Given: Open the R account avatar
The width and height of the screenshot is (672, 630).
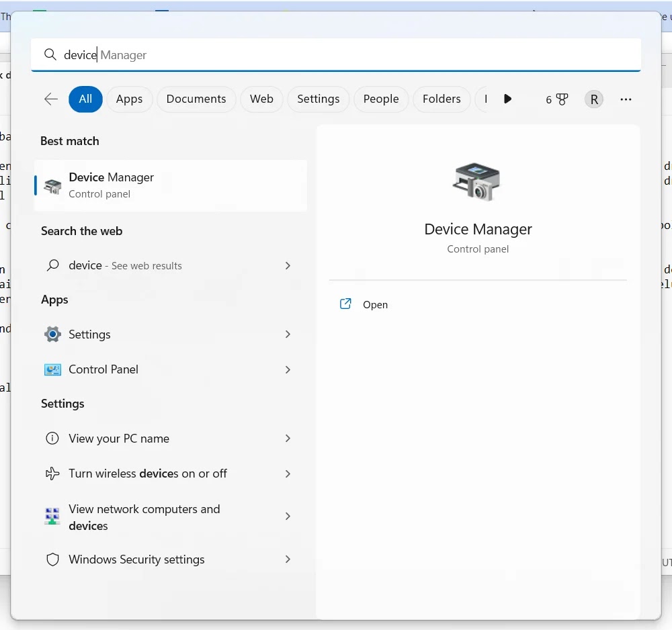Looking at the screenshot, I should click(x=593, y=99).
